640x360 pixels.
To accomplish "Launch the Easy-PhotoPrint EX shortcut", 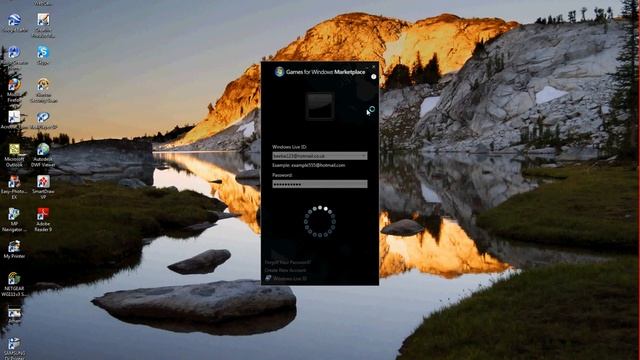I will (x=14, y=187).
